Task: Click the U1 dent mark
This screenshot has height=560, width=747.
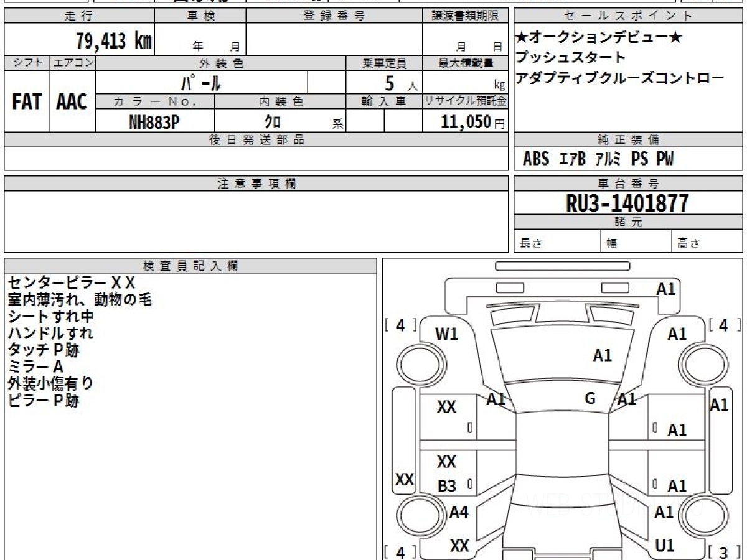Action: point(665,546)
